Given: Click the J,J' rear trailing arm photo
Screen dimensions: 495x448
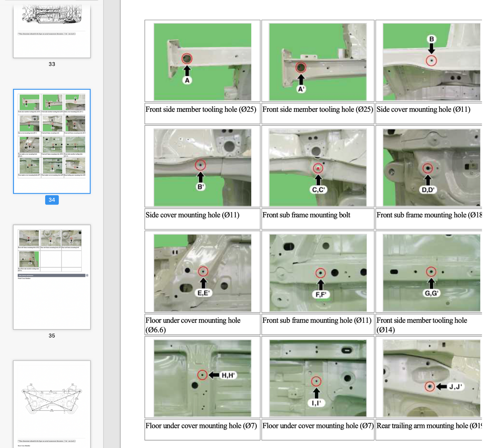Looking at the screenshot, I should tap(431, 378).
